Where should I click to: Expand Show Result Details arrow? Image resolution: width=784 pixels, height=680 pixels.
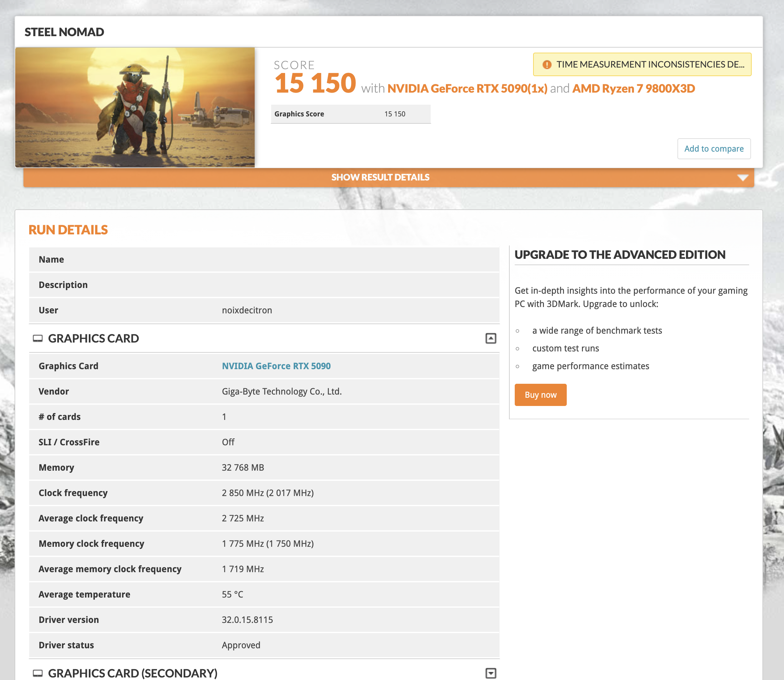743,178
